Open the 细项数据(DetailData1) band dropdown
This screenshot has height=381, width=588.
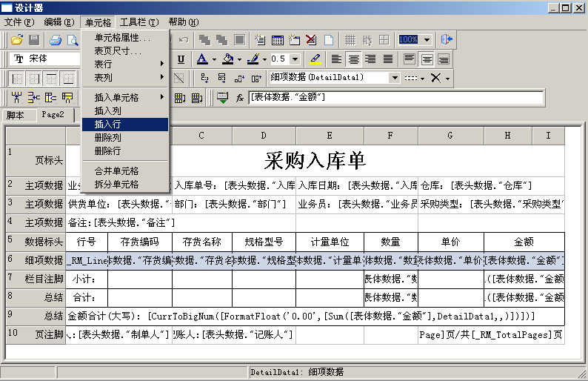click(394, 78)
